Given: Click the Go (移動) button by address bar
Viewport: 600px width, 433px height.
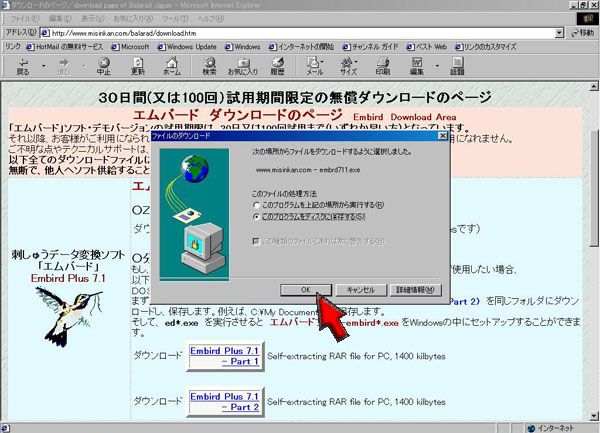Looking at the screenshot, I should (583, 33).
